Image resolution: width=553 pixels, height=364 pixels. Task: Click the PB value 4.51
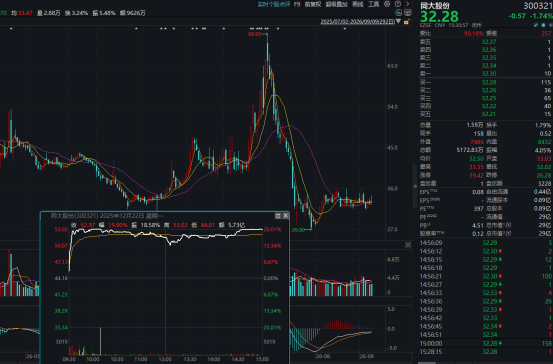point(478,225)
